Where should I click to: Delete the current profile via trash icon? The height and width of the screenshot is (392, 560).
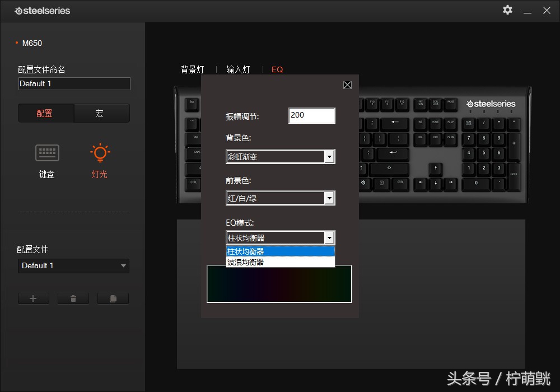point(73,298)
